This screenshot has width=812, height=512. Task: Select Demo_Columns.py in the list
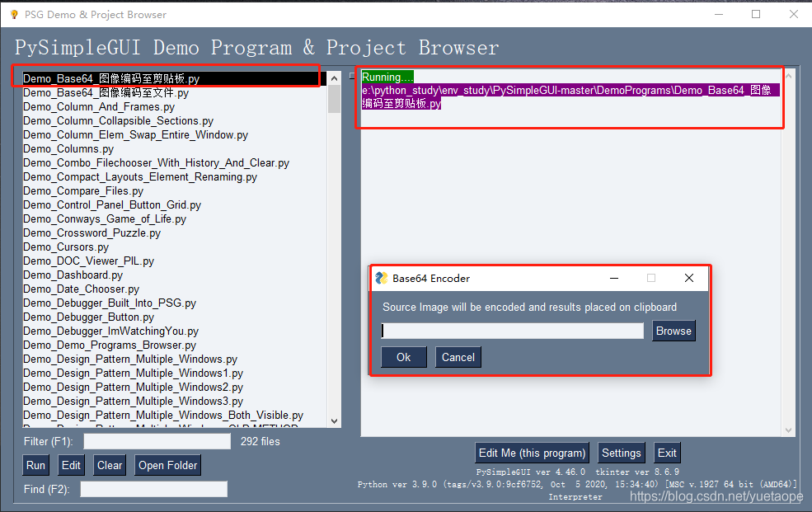(175, 148)
